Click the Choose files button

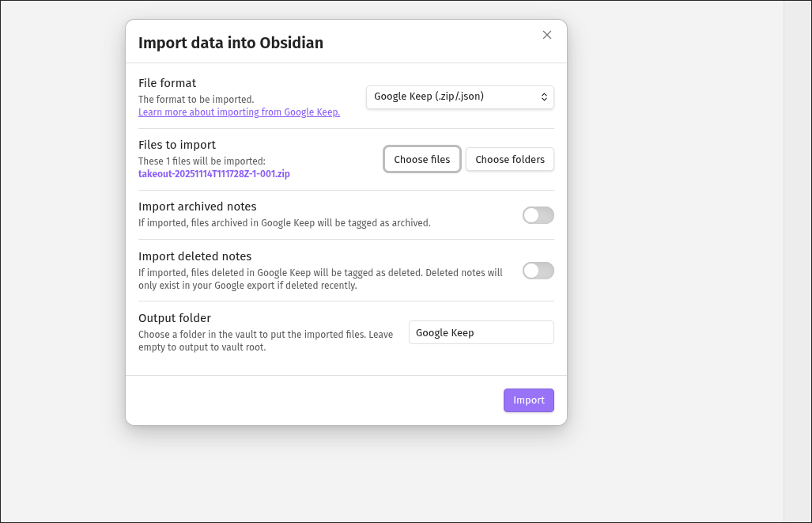point(422,159)
